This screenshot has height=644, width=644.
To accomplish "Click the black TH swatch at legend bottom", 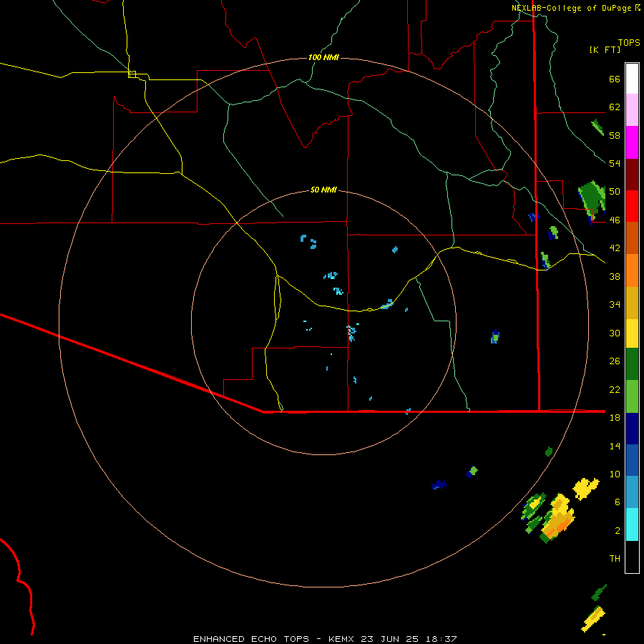I will tap(632, 557).
